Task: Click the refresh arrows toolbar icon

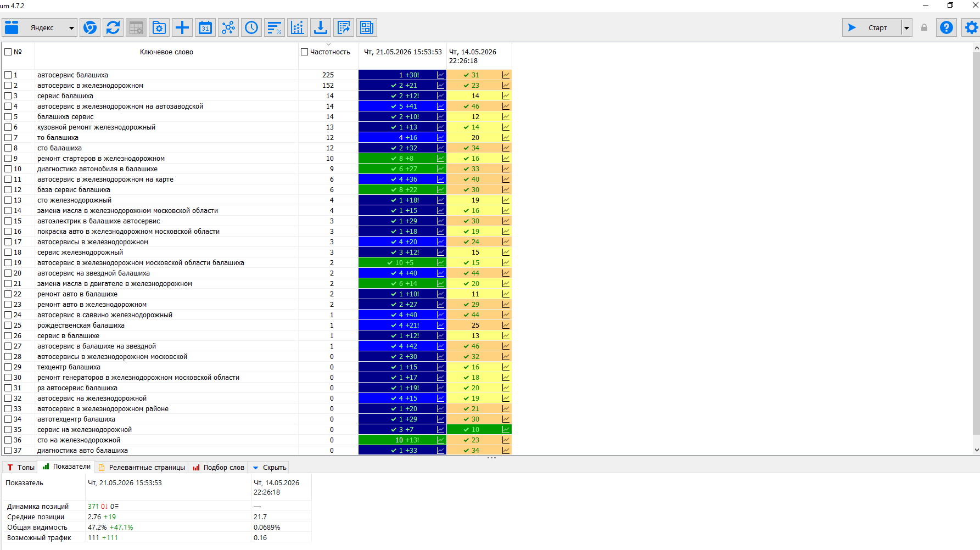Action: pyautogui.click(x=113, y=27)
